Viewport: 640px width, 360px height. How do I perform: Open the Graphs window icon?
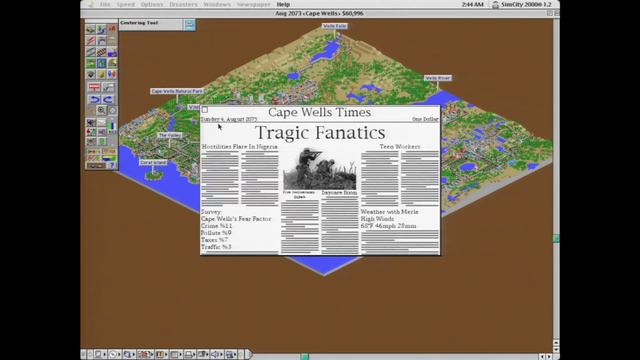point(101,122)
